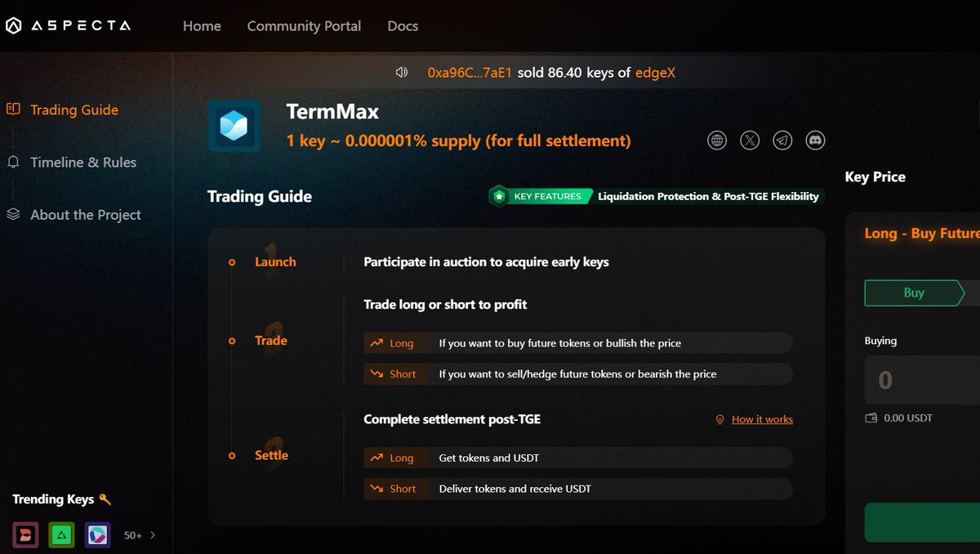Select About the Project in sidebar
This screenshot has height=554, width=980.
click(86, 215)
